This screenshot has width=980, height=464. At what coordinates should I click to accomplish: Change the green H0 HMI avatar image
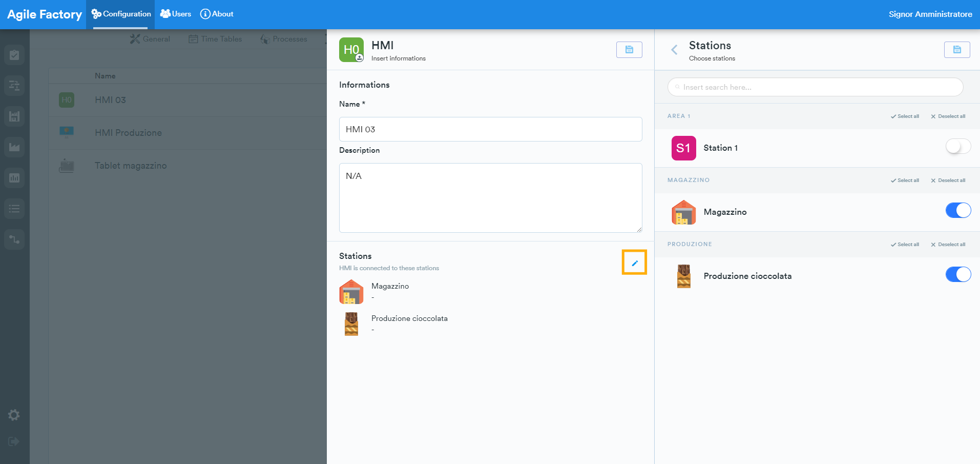click(351, 50)
